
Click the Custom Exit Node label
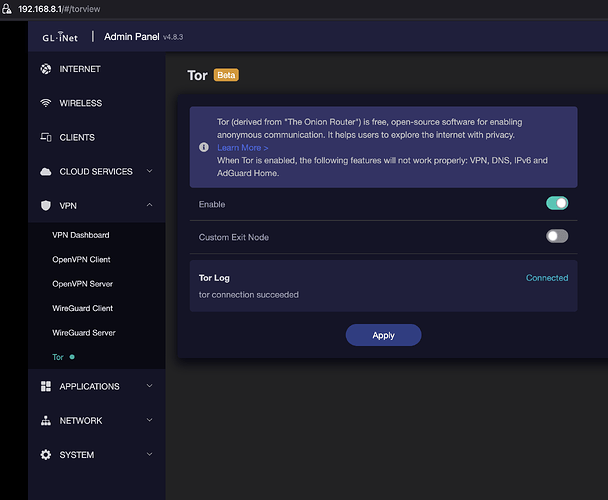coord(233,237)
